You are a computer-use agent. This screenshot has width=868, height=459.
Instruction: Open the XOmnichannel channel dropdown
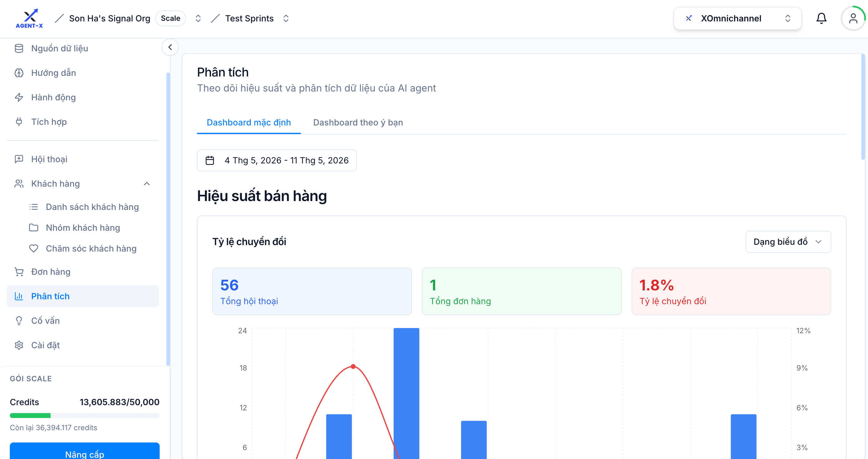click(x=738, y=18)
